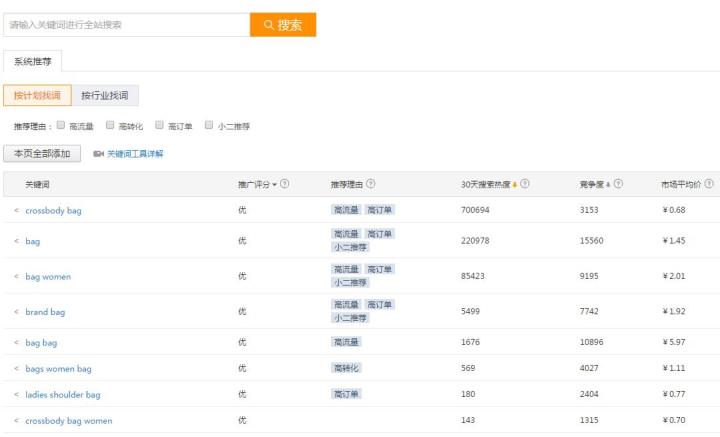Click the help icon beside 推广评分
The height and width of the screenshot is (437, 720).
[286, 184]
